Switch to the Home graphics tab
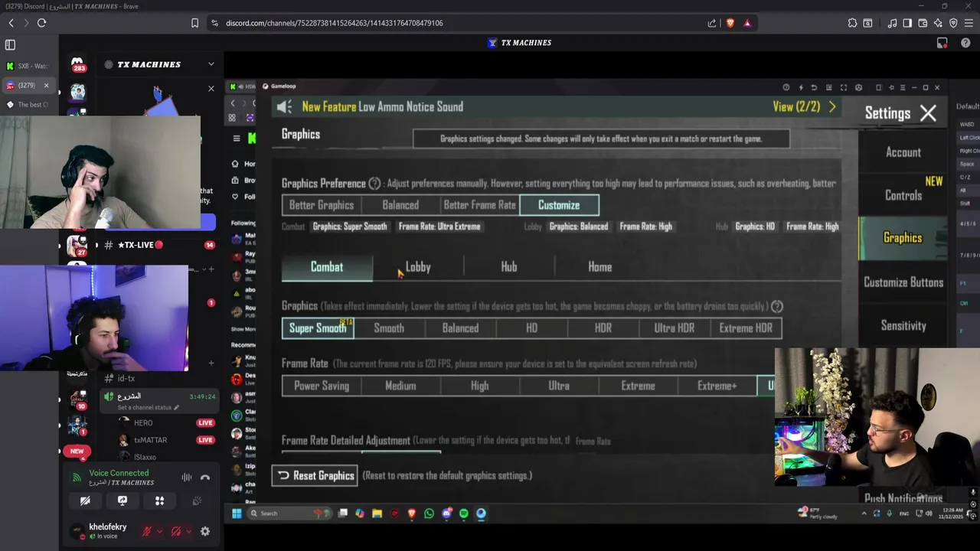980x551 pixels. 599,267
